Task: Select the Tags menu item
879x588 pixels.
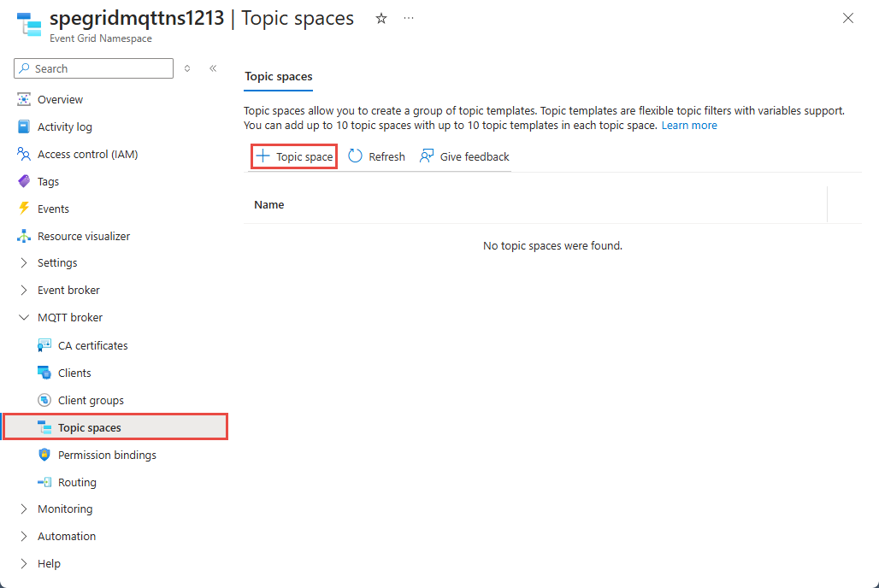Action: 48,182
